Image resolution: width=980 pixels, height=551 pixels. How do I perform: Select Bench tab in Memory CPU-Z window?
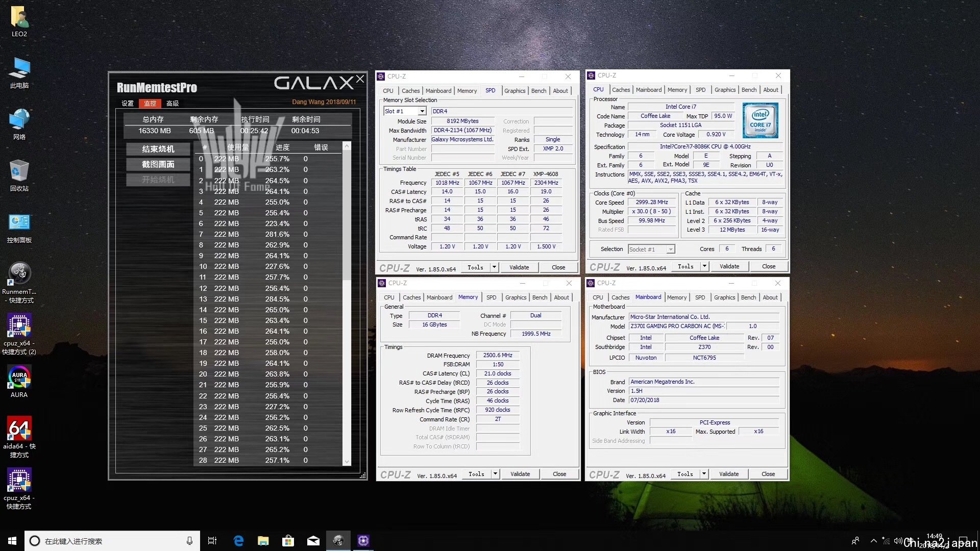click(x=540, y=297)
